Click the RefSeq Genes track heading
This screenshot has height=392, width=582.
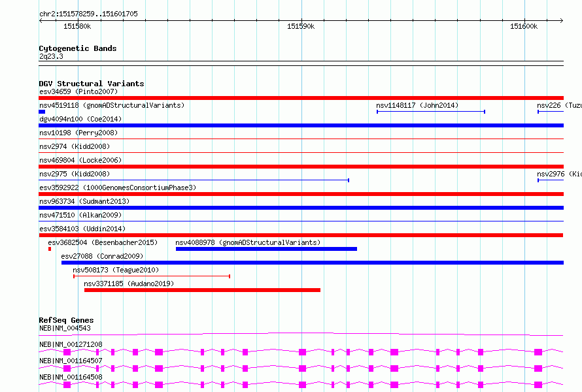(66, 320)
